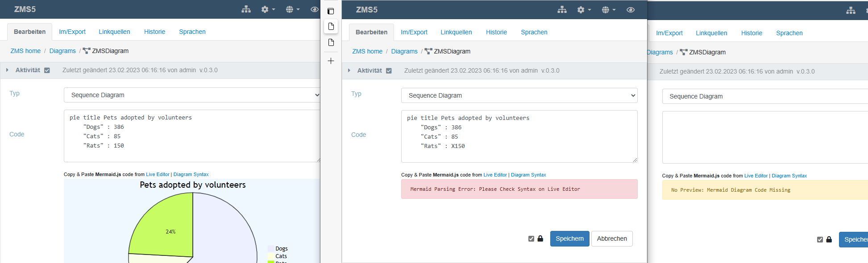868x263 pixels.
Task: Toggle checkbox beside lock in right panel
Action: click(x=820, y=239)
